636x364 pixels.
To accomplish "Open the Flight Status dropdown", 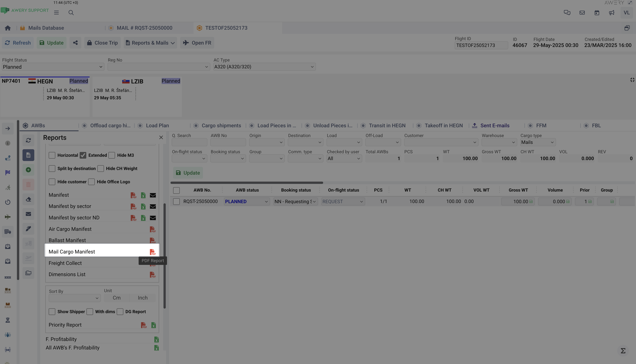I will (53, 67).
